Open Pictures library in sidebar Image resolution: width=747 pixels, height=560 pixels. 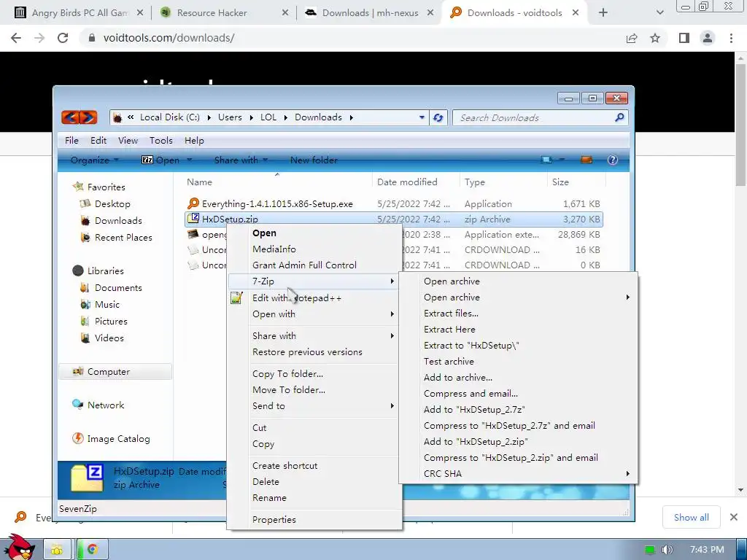pyautogui.click(x=111, y=321)
